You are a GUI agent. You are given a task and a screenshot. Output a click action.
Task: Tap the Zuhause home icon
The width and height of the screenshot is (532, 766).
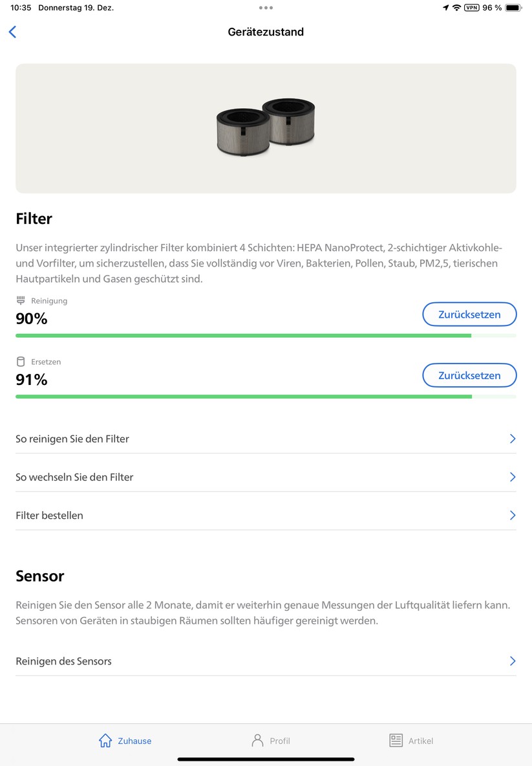tap(106, 740)
